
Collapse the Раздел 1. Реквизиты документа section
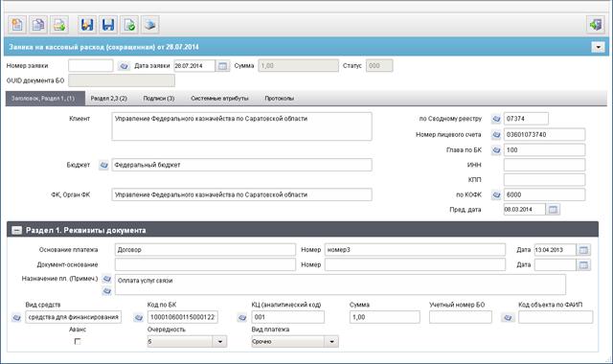point(16,230)
